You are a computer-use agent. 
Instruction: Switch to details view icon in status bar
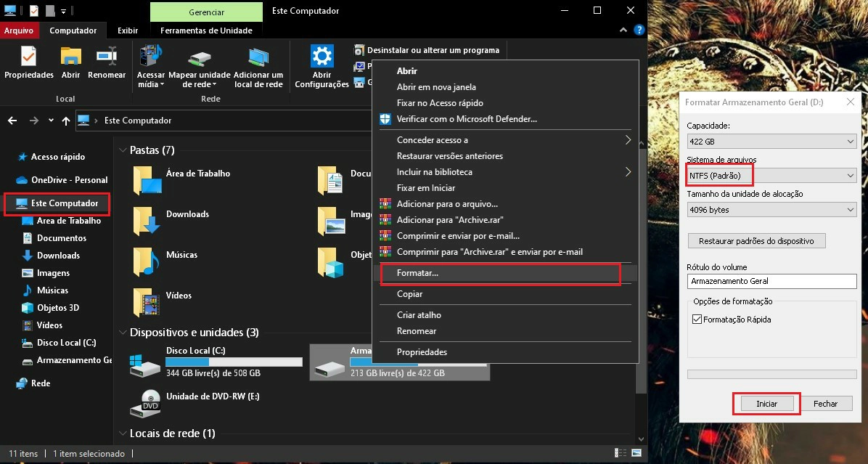pos(621,453)
